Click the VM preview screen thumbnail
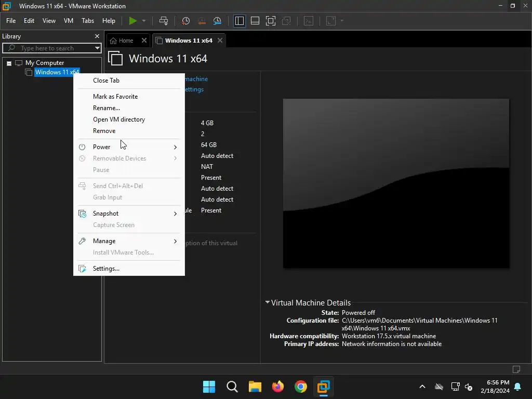 396,183
